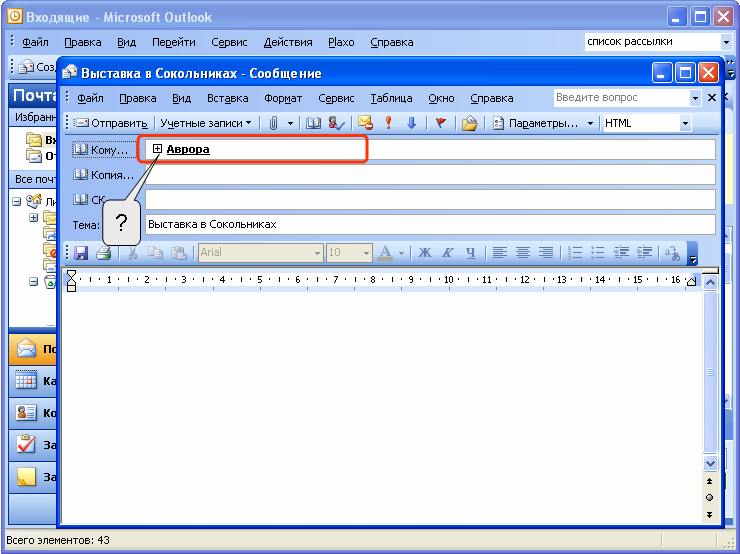
Task: Click the right indent ruler marker
Action: pos(691,282)
